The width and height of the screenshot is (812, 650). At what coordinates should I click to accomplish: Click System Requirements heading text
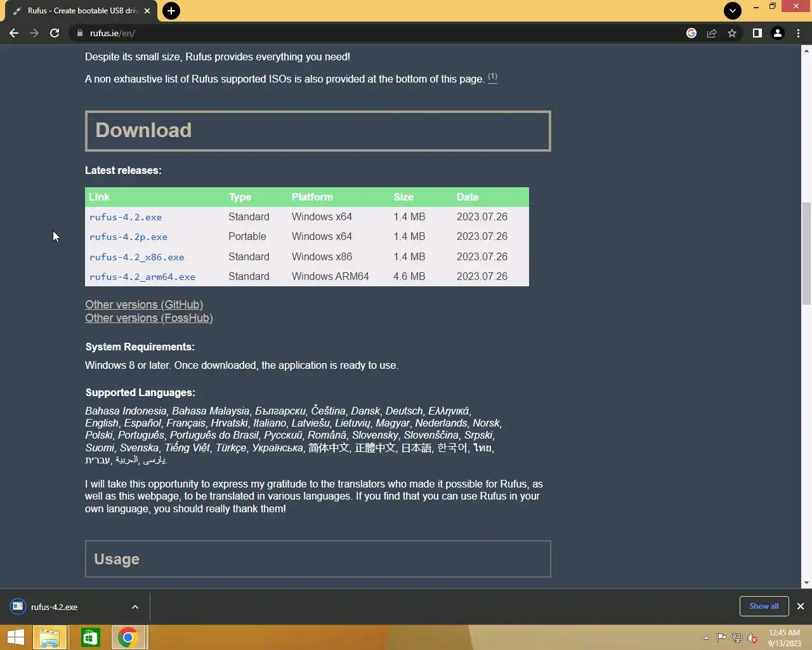click(140, 347)
